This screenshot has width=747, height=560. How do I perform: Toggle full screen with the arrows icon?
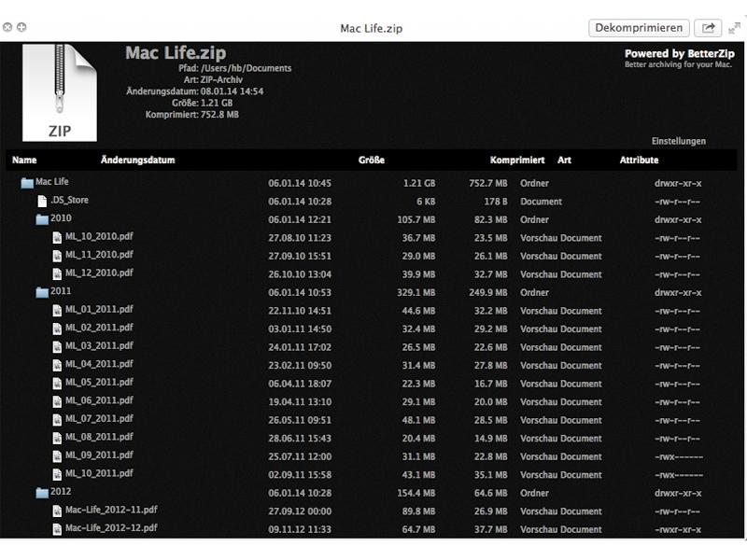click(734, 29)
